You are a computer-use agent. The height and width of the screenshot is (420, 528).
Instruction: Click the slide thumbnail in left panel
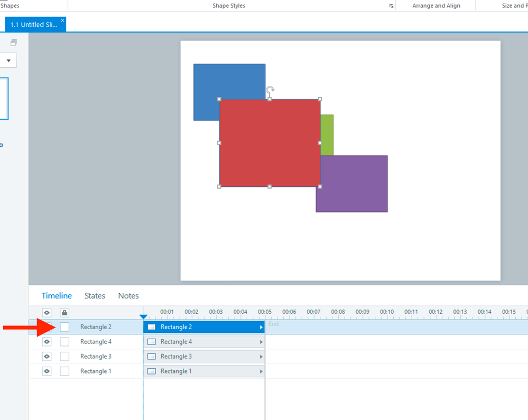coord(4,99)
